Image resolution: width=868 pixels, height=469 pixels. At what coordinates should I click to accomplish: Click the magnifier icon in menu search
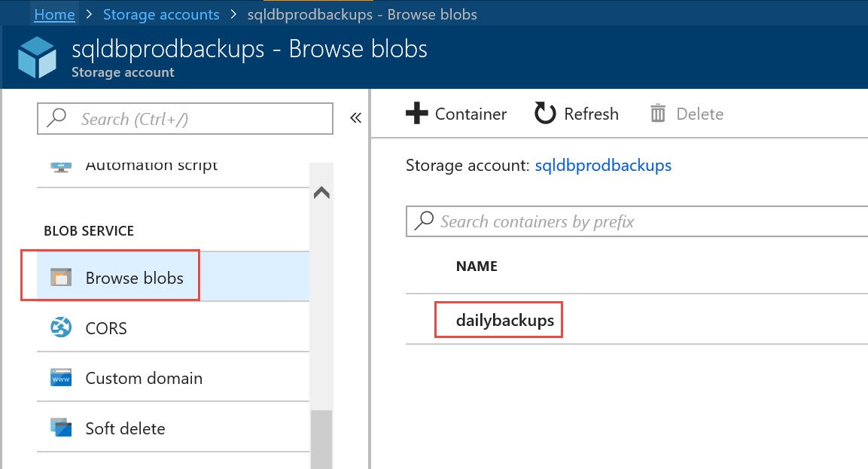(57, 117)
